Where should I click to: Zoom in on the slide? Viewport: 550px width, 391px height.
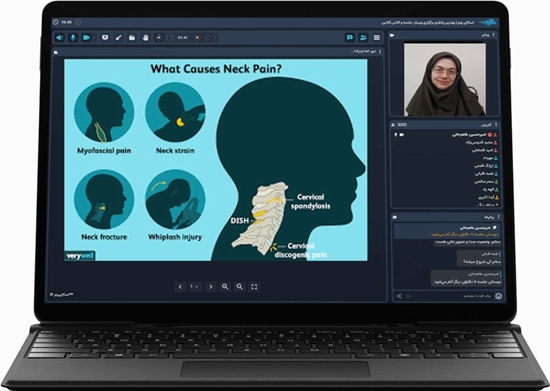(x=225, y=287)
